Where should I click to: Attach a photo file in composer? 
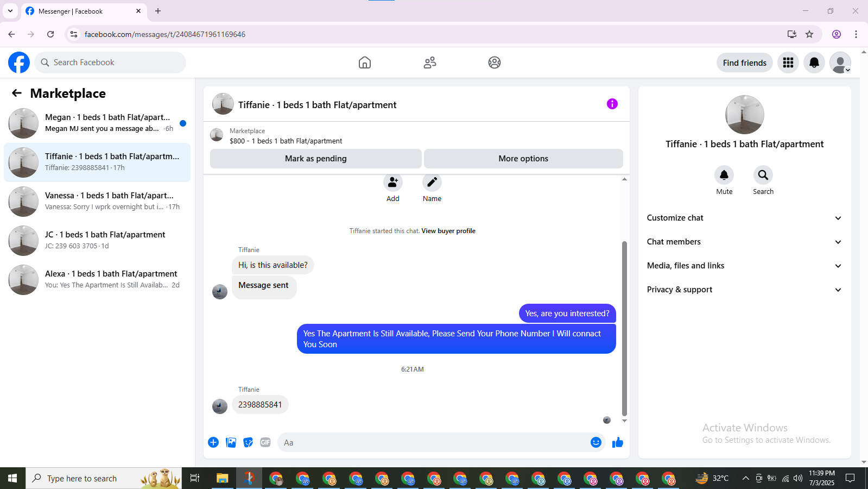point(231,442)
